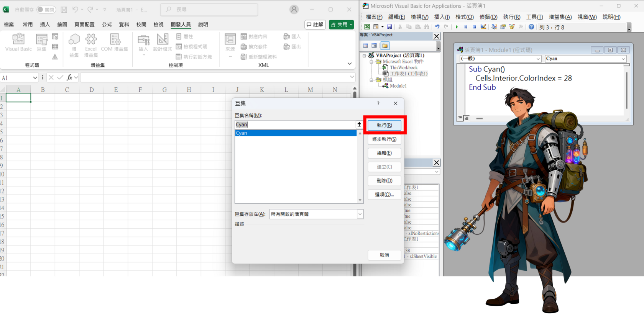
Task: Click the Save icon in VBA toolbar
Action: click(389, 27)
